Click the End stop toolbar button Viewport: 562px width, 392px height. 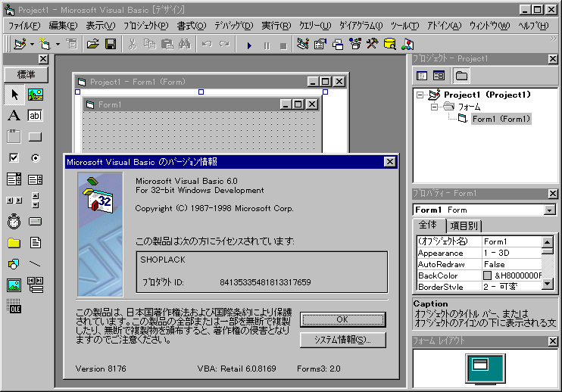[283, 45]
